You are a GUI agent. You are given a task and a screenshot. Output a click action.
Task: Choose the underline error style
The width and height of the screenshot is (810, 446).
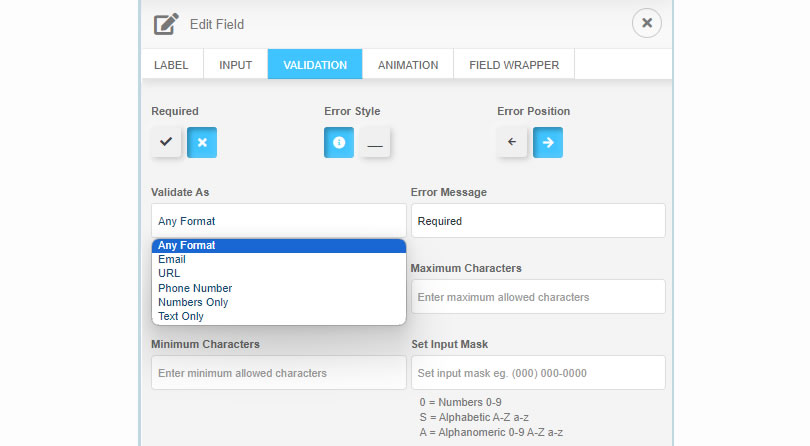coord(375,142)
